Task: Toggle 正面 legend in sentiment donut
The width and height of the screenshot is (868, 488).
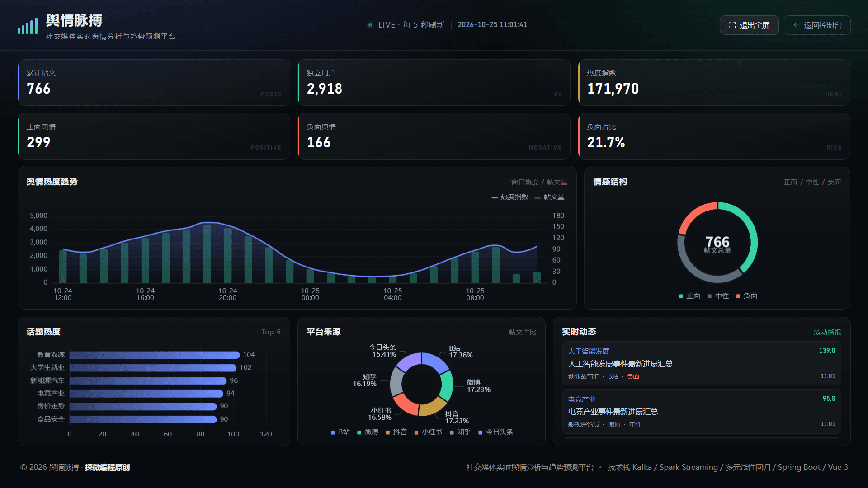Action: coord(689,296)
